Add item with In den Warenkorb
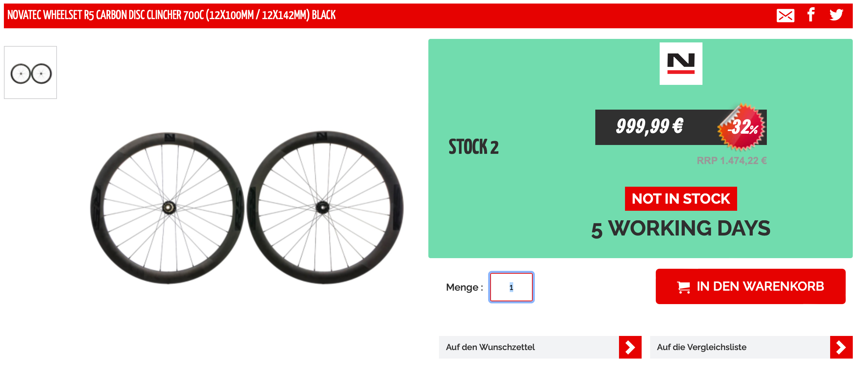The width and height of the screenshot is (868, 372). click(x=760, y=286)
